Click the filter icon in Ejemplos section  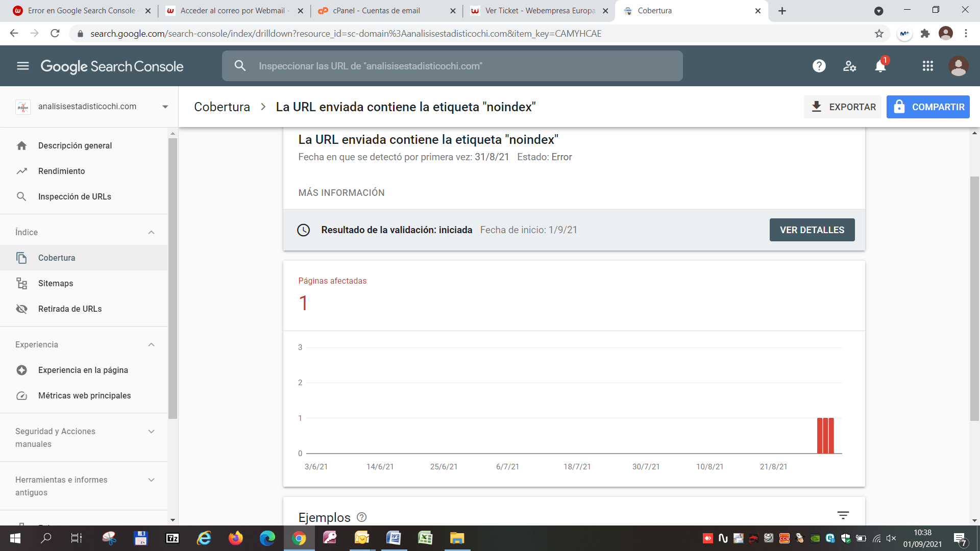point(843,515)
